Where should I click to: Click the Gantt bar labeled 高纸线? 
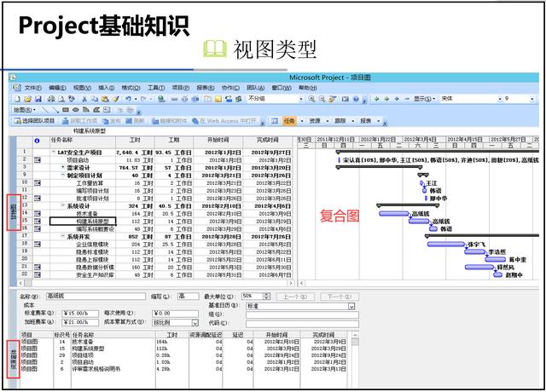coord(392,213)
